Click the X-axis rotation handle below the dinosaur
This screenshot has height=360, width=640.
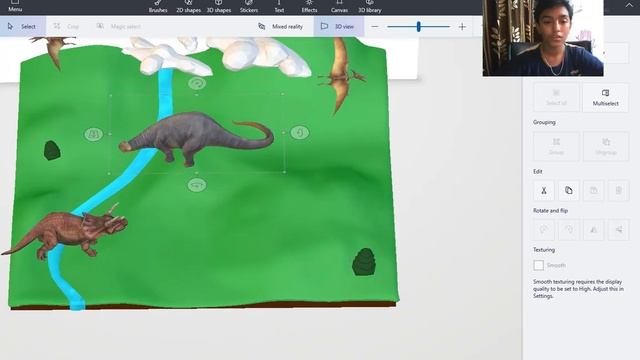tap(197, 185)
